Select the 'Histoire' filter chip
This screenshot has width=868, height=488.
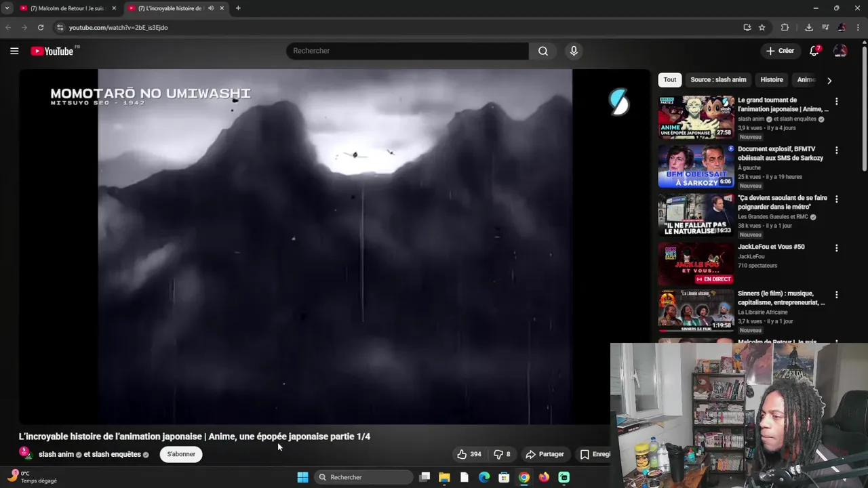[772, 80]
